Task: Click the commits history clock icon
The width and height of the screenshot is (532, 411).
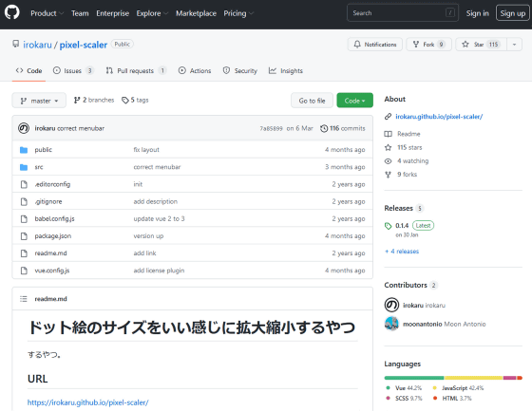Action: pos(324,128)
